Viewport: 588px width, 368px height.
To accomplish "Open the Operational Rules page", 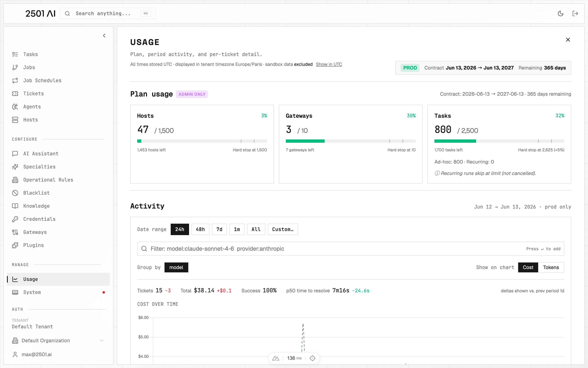I will [x=58, y=180].
